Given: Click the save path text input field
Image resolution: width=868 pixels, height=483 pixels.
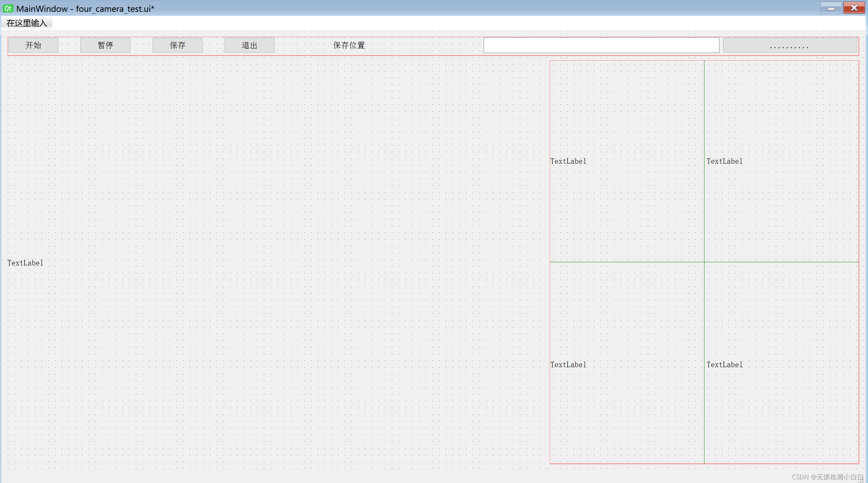Looking at the screenshot, I should click(601, 45).
